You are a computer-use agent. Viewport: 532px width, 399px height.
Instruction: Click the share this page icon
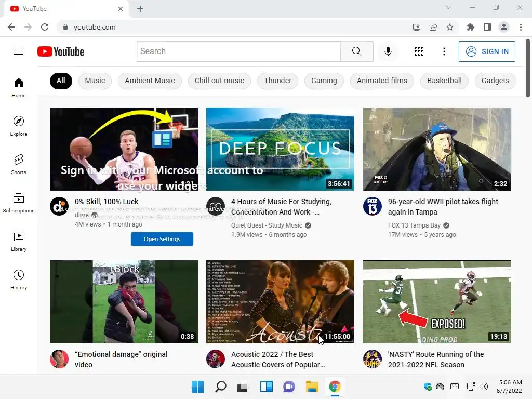pyautogui.click(x=433, y=27)
